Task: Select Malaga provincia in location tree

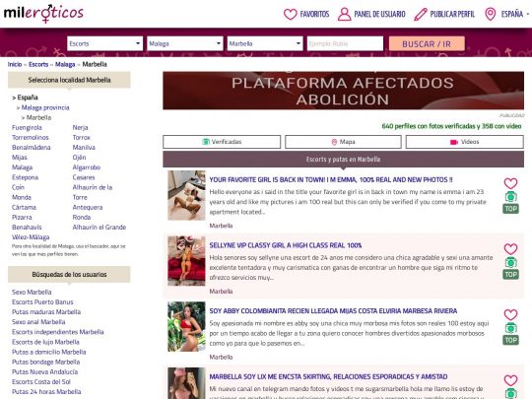Action: pyautogui.click(x=45, y=107)
